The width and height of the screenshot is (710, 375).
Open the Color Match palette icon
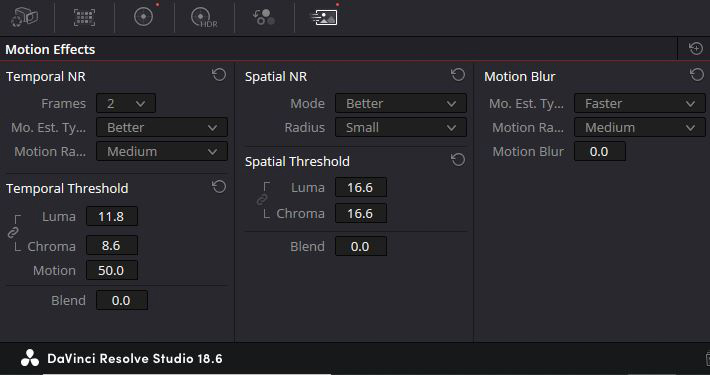tap(84, 18)
